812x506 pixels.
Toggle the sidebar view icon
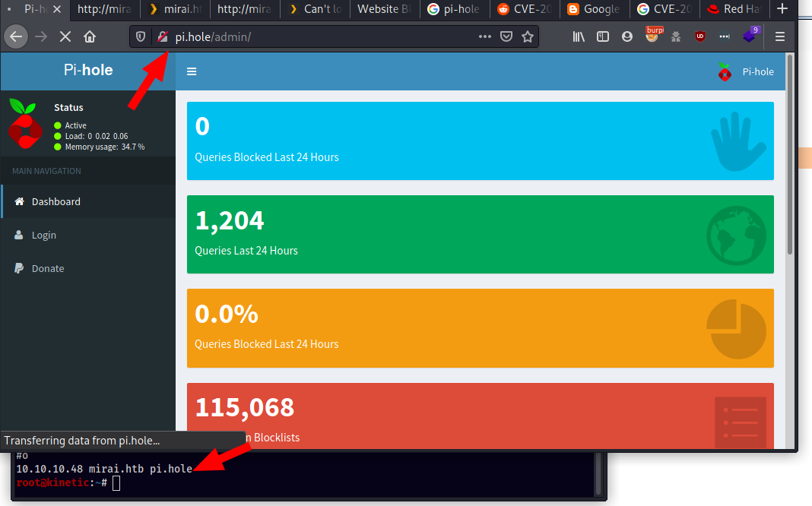603,36
